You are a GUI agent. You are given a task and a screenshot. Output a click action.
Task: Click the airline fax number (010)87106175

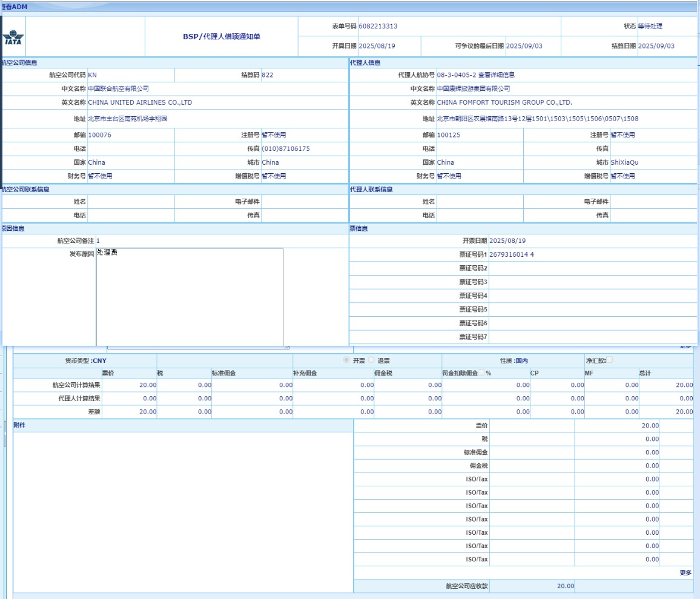point(286,149)
